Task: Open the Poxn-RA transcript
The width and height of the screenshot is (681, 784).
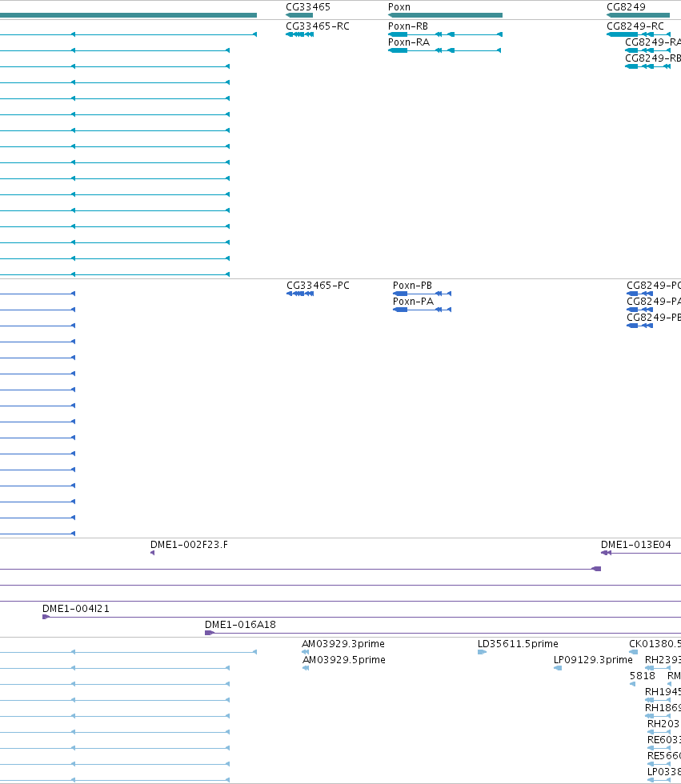Action: (444, 50)
